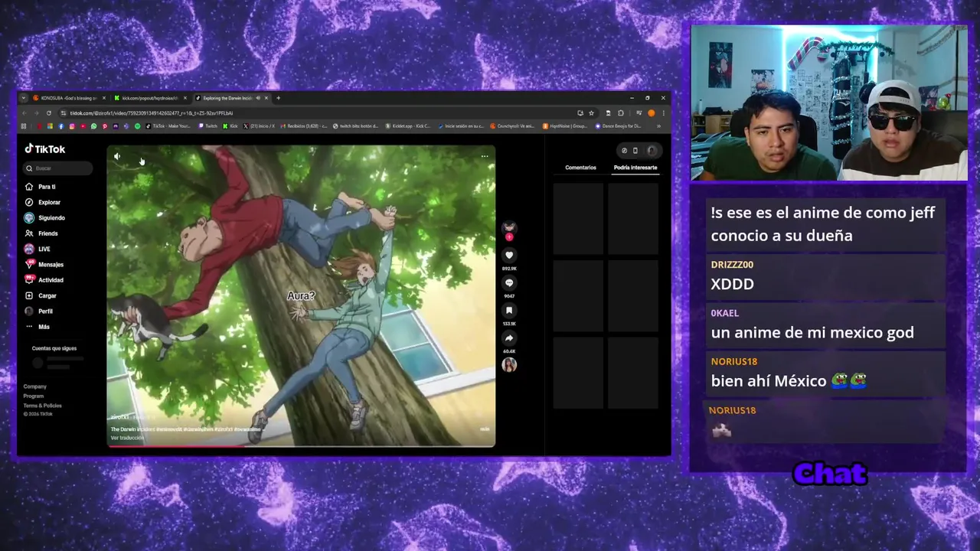Show more bookmarks with the chevron
The width and height of the screenshot is (980, 551).
659,126
